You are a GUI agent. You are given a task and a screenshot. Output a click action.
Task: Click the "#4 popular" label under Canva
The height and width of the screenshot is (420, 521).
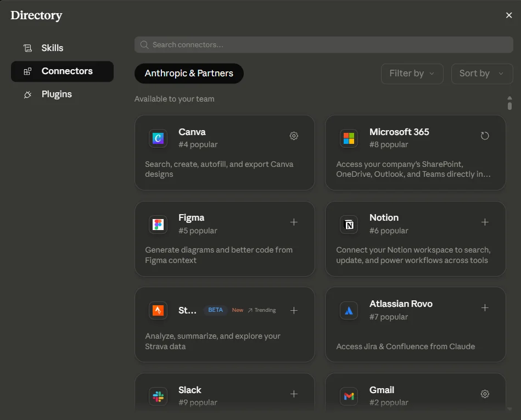point(198,144)
